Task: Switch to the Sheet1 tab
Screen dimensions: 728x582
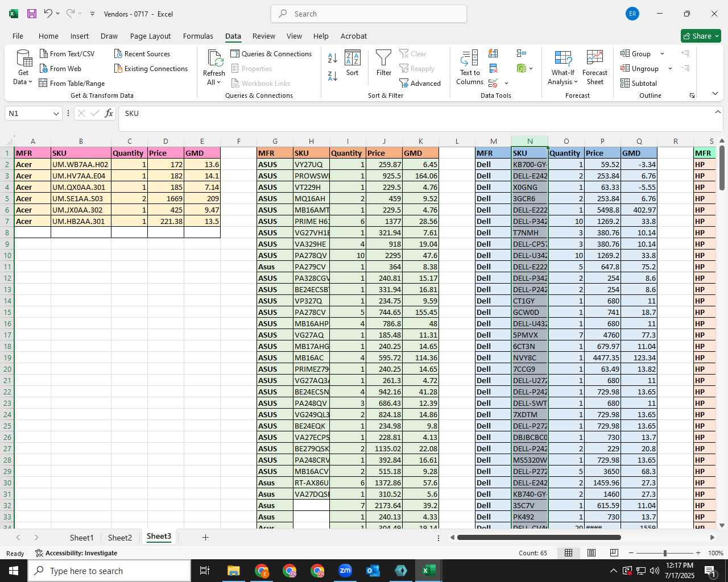Action: pos(81,537)
